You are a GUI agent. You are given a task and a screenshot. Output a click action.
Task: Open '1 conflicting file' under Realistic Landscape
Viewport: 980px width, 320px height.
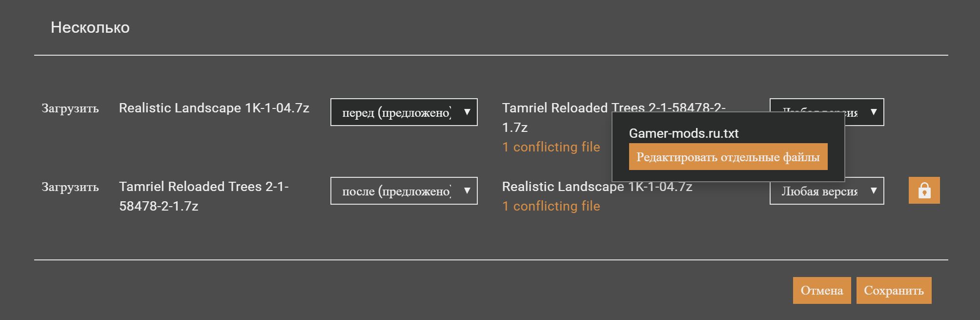tap(551, 206)
